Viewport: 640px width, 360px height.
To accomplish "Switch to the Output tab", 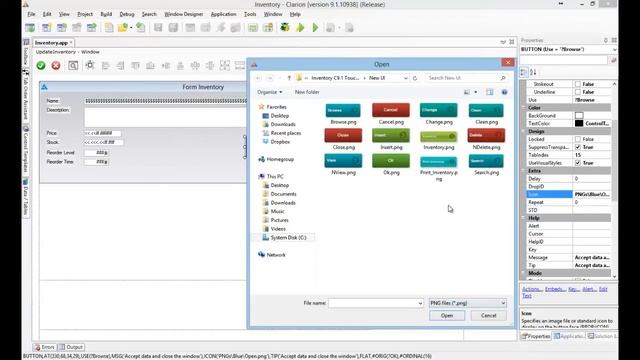I will tap(71, 347).
